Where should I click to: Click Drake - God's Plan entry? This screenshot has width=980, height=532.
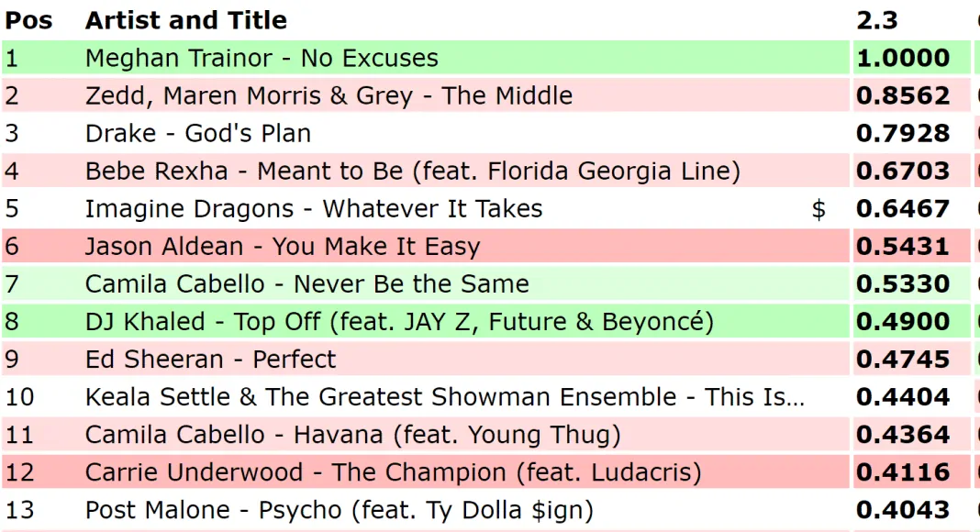(198, 134)
